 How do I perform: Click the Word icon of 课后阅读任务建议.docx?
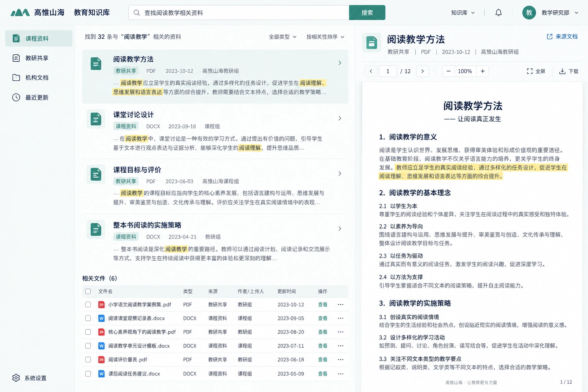click(101, 374)
